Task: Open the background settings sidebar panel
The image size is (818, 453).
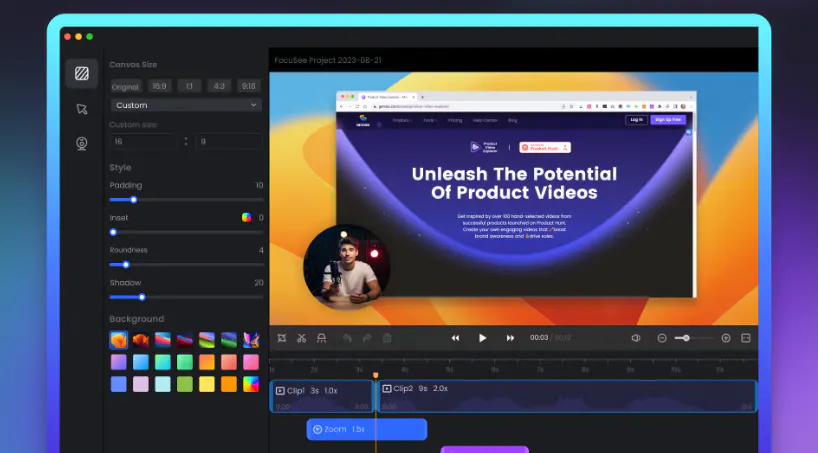Action: click(x=82, y=74)
